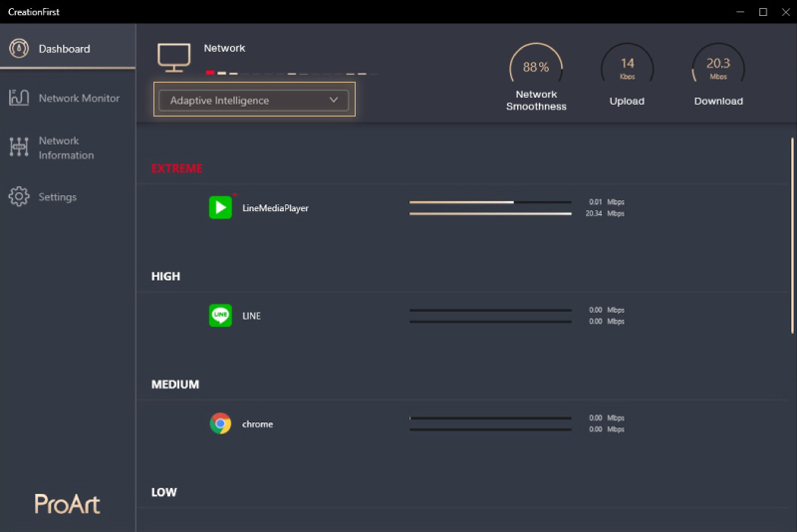Click the Dashboard gauge icon in sidebar
Image resolution: width=797 pixels, height=532 pixels.
pos(18,49)
